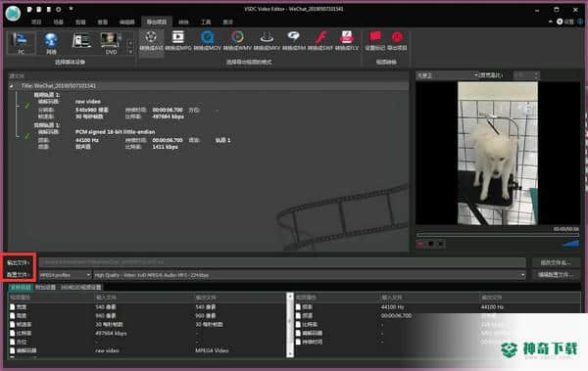Click the scrollbar between the properties tables
Viewport: 588px width, 371px height.
click(289, 325)
